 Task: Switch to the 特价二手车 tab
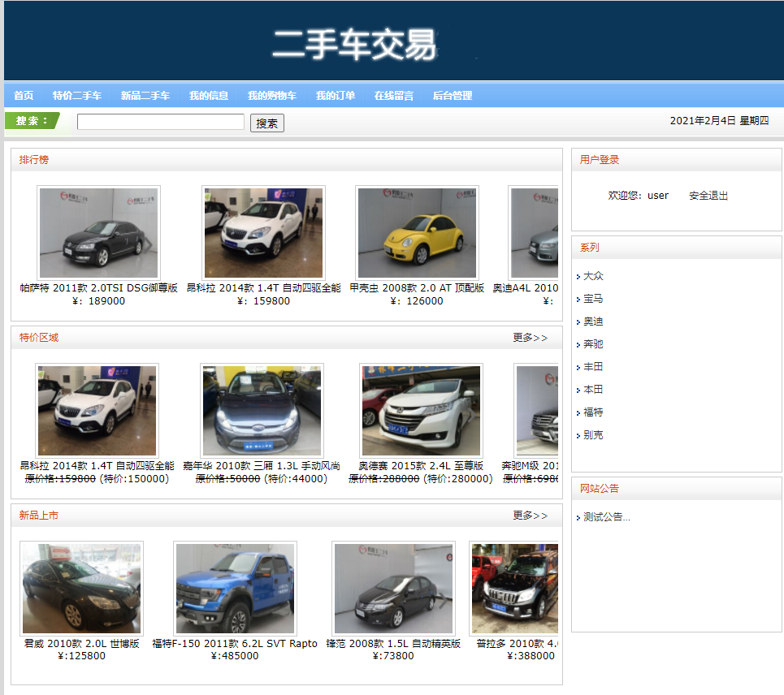75,95
